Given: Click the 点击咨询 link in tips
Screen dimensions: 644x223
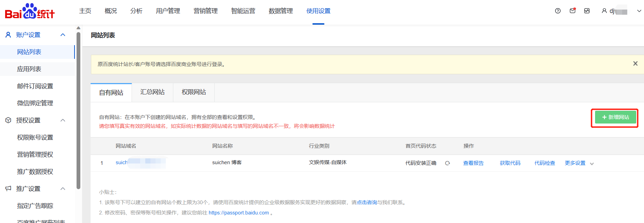Looking at the screenshot, I should click(367, 202).
